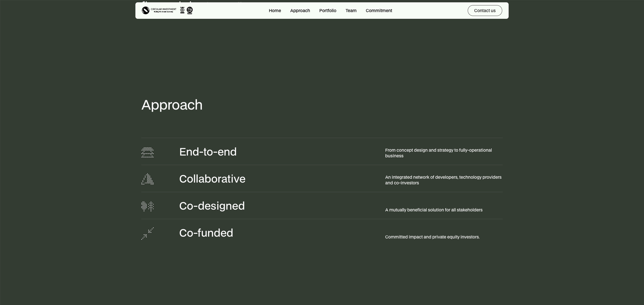
Task: Select the Co-funded heading
Action: (206, 233)
